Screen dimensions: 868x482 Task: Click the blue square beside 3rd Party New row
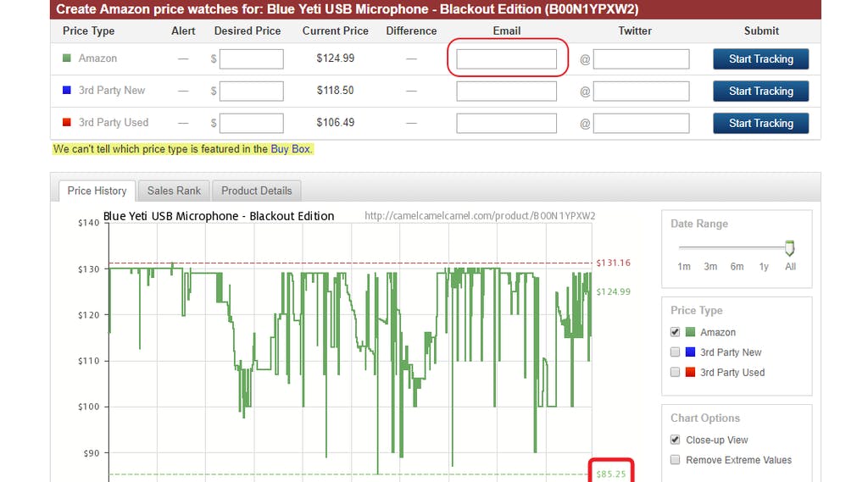tap(67, 90)
